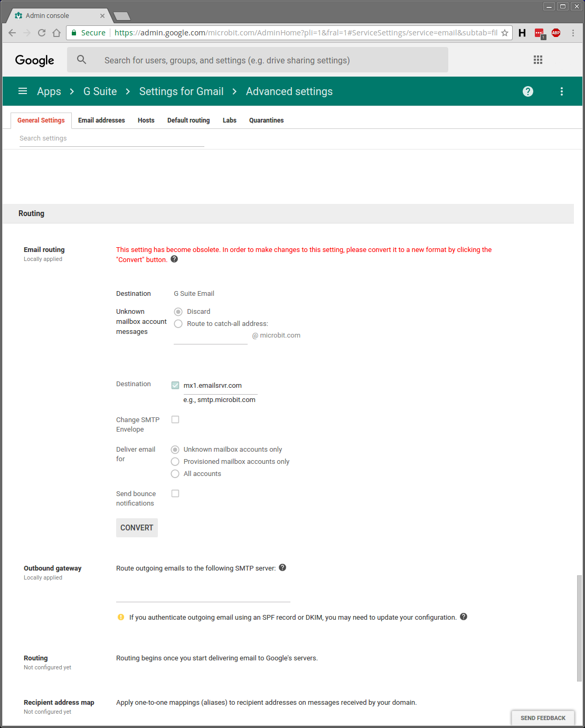Open the Admin console more options menu
The height and width of the screenshot is (728, 585).
[x=562, y=91]
